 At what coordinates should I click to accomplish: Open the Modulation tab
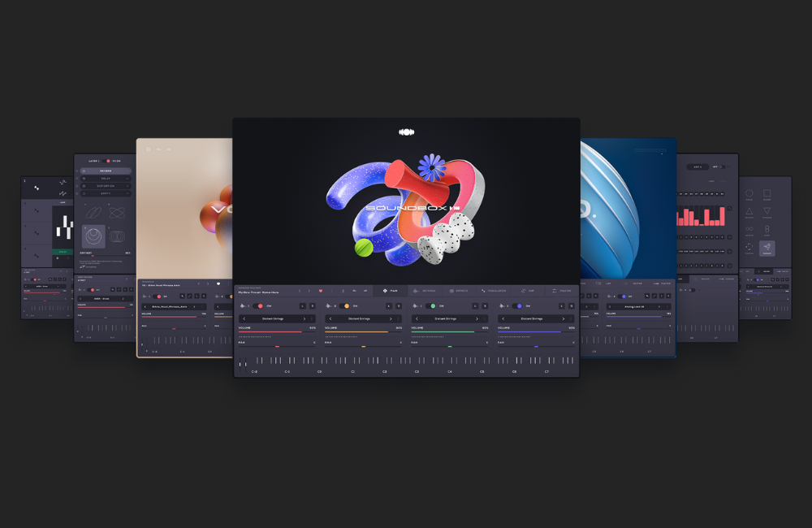pos(494,291)
